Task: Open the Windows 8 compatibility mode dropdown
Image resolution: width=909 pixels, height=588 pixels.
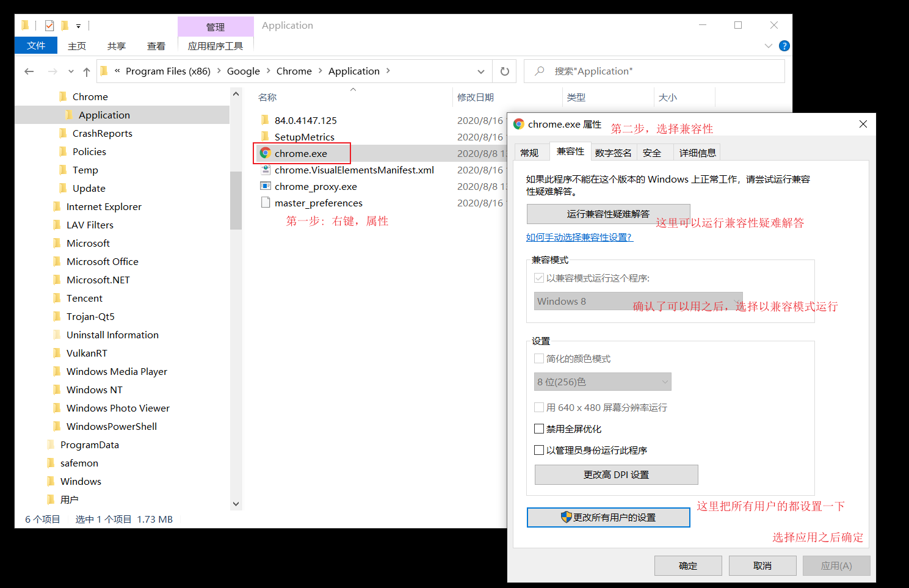Action: point(638,301)
